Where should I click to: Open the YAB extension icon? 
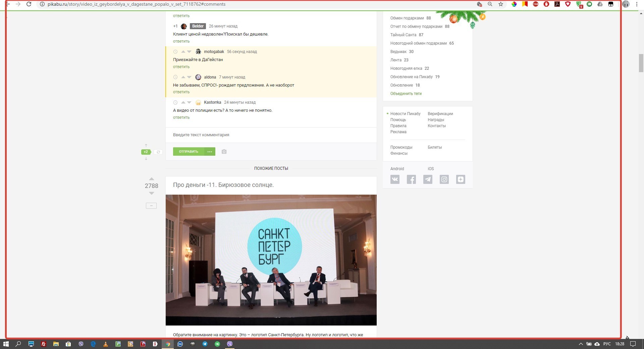tap(536, 4)
